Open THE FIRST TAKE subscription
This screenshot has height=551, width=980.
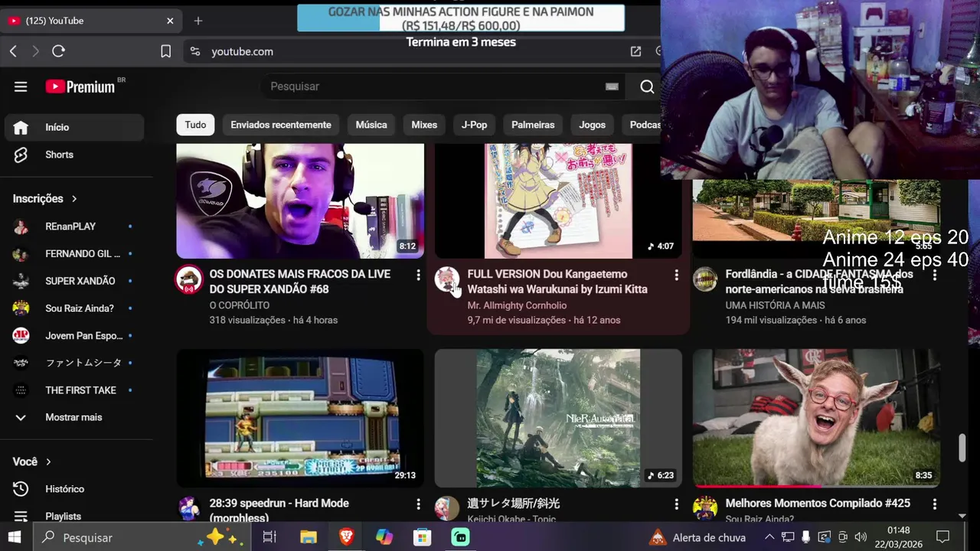click(x=74, y=390)
